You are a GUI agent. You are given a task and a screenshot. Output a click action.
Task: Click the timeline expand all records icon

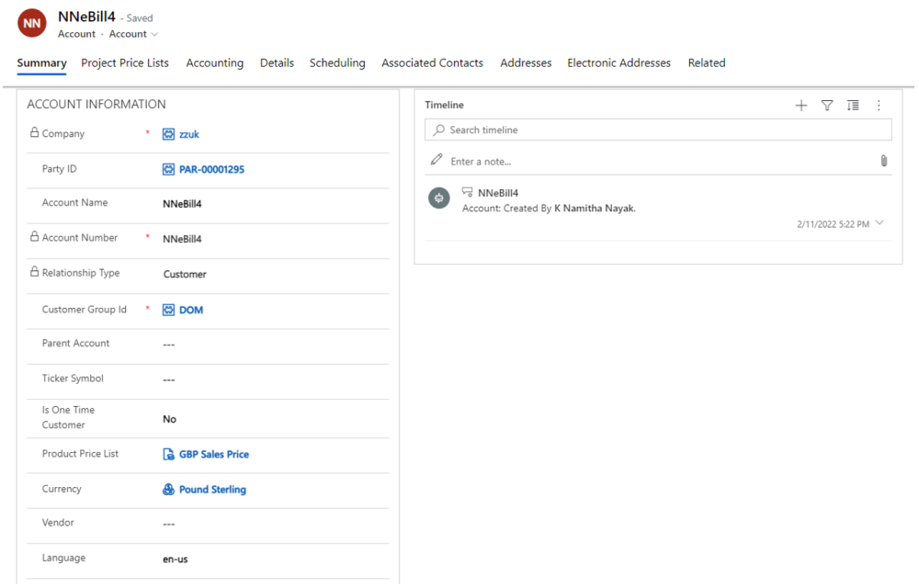click(x=853, y=106)
